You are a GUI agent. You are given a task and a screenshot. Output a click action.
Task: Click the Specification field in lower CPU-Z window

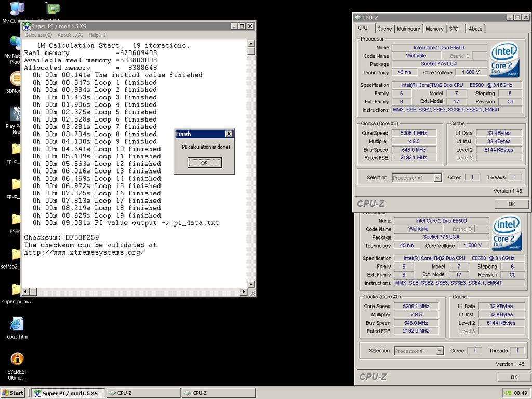(x=459, y=258)
